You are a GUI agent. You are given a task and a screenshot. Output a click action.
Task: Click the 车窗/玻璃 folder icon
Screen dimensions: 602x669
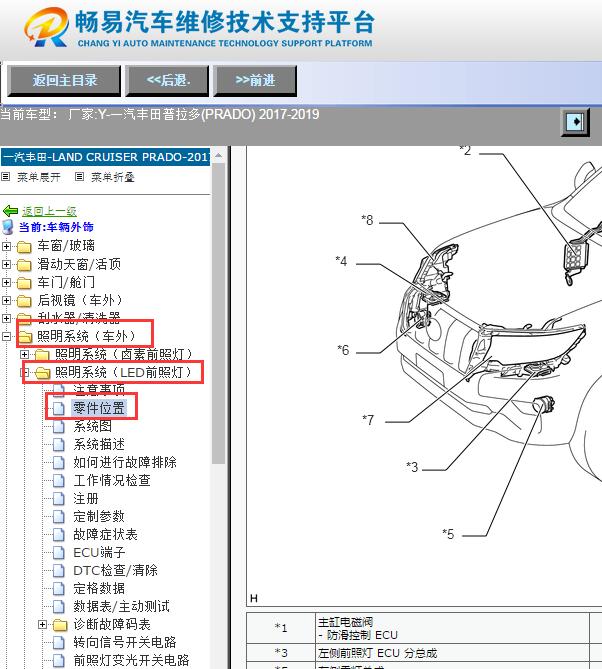coord(24,247)
